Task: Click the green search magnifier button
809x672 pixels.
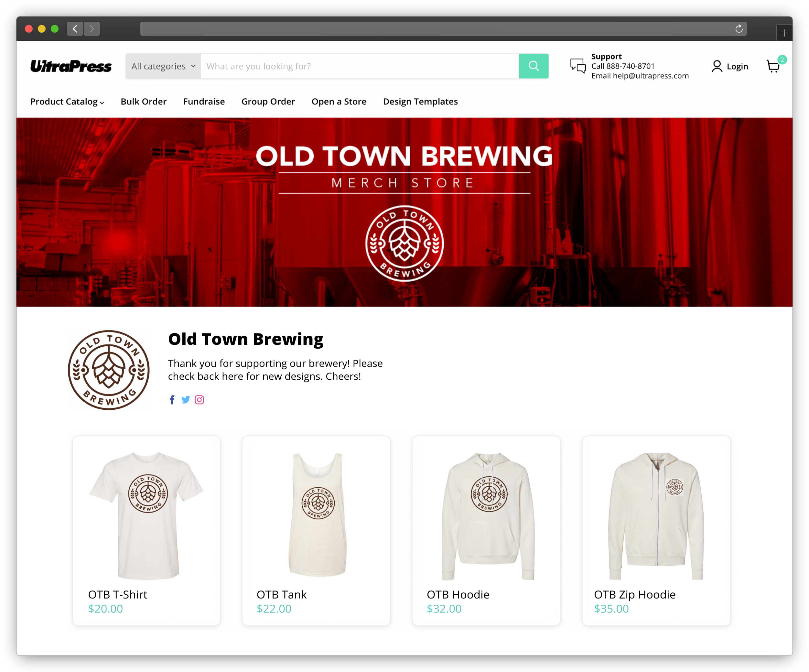Action: click(x=534, y=66)
